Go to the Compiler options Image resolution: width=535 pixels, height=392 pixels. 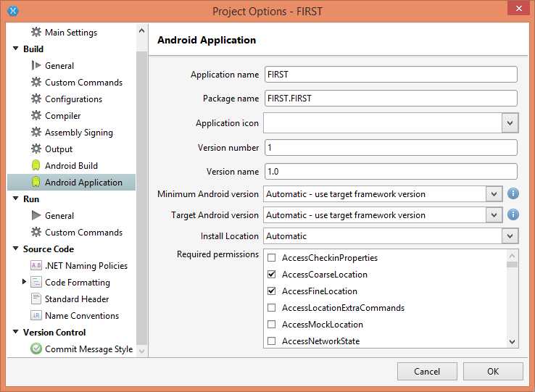tap(63, 116)
